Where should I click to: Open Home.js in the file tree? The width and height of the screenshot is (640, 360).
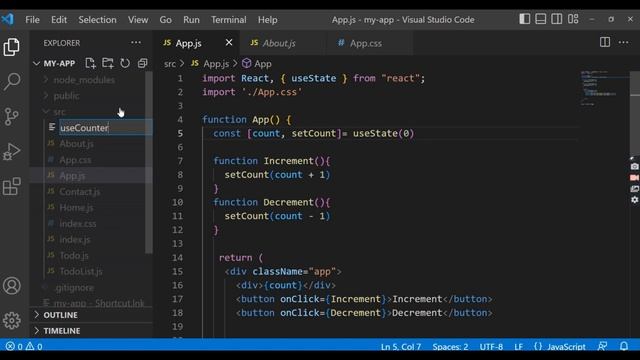(76, 207)
